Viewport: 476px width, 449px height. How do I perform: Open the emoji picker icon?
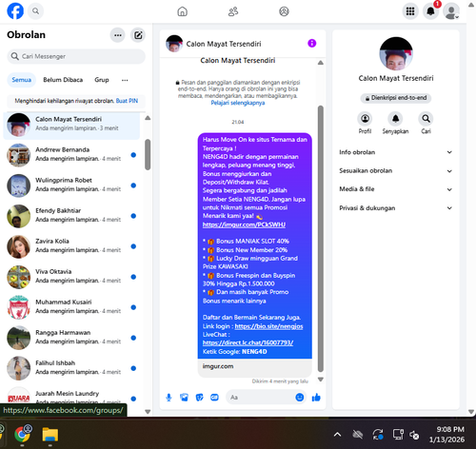click(300, 398)
